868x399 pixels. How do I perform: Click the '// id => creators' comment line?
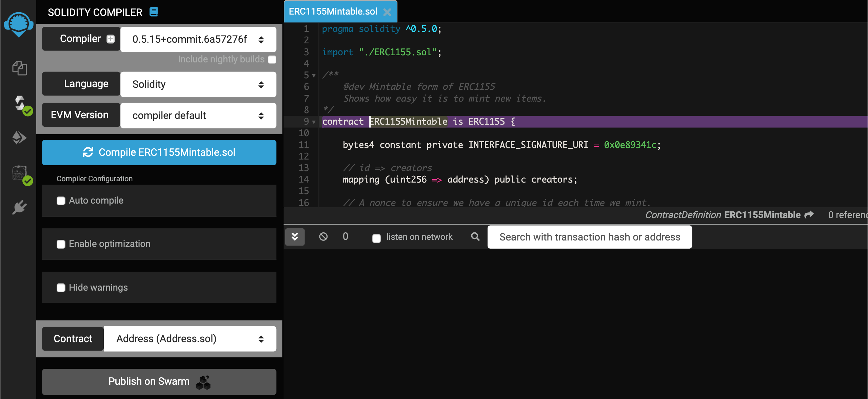pyautogui.click(x=387, y=168)
